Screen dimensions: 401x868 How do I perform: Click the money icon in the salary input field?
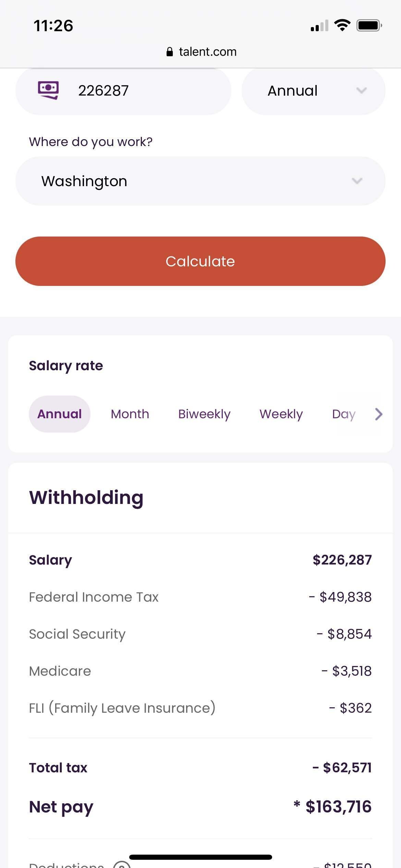tap(48, 90)
